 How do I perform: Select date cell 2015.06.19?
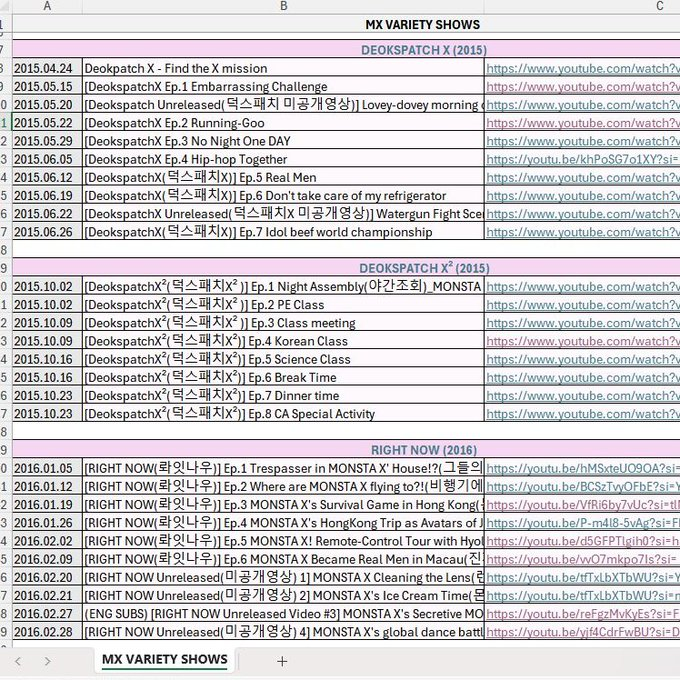47,196
